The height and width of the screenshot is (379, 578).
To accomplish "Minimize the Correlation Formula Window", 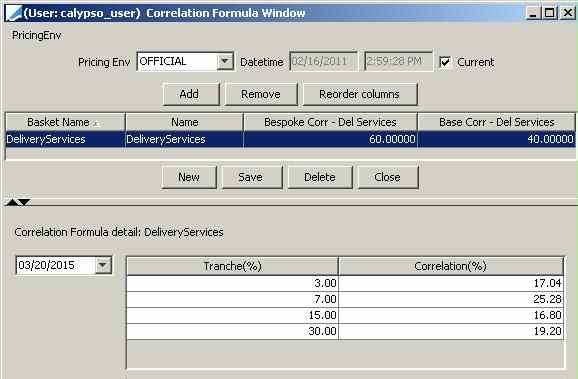I will [x=533, y=13].
